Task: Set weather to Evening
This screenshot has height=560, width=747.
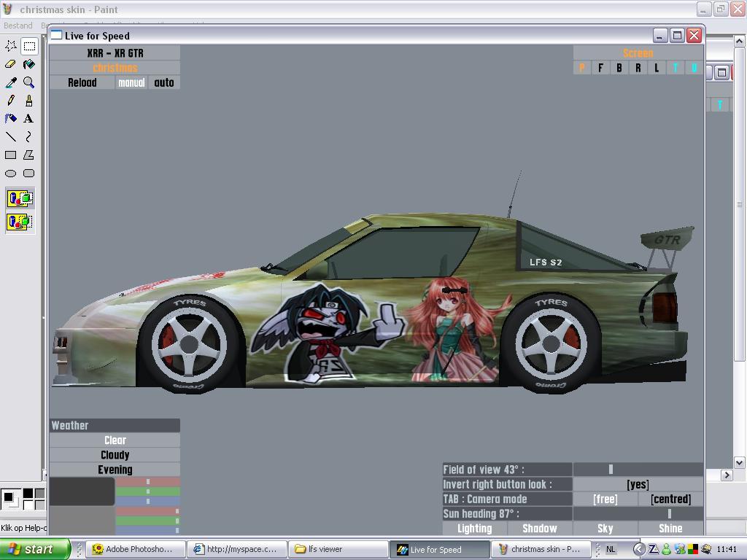Action: pos(115,470)
